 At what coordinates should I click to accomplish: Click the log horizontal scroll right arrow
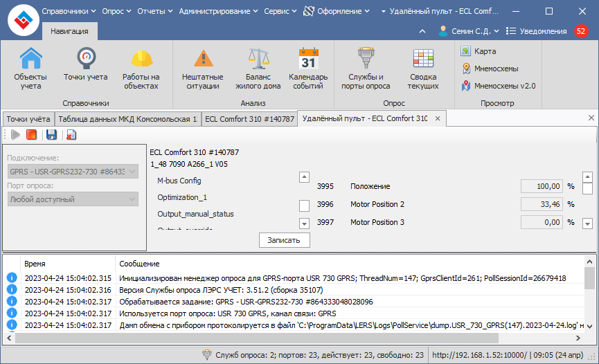tap(578, 338)
